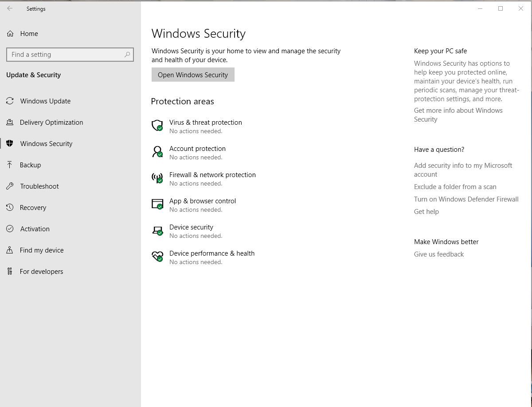
Task: Click the Firewall & network protection antenna icon
Action: point(157,178)
